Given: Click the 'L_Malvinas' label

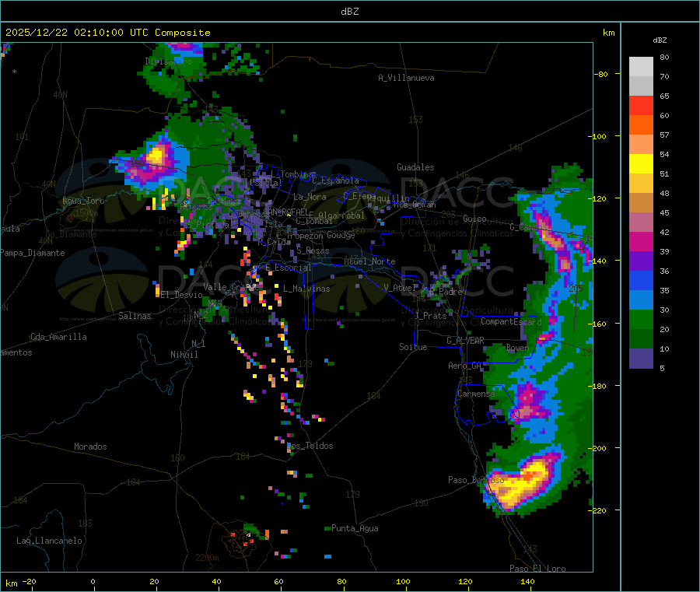Looking at the screenshot, I should point(306,289).
